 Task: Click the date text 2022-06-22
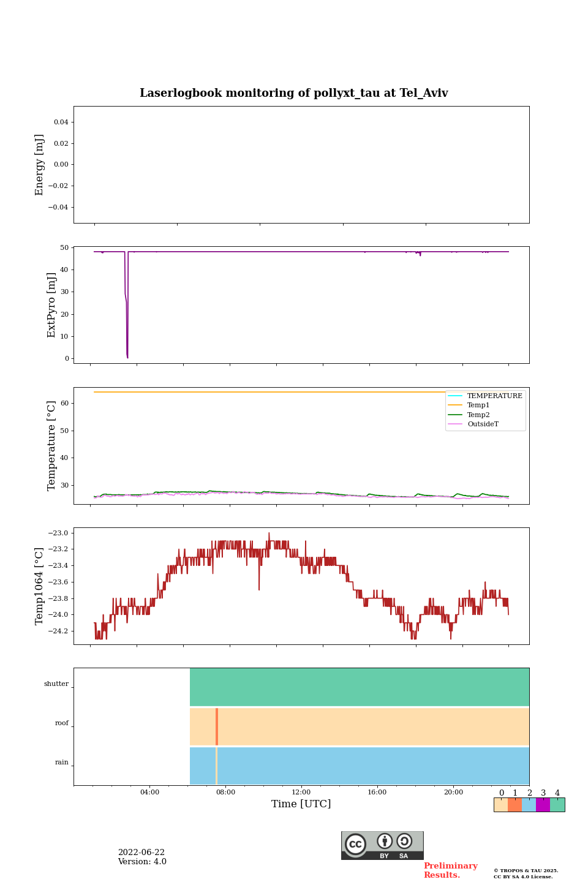tap(141, 853)
